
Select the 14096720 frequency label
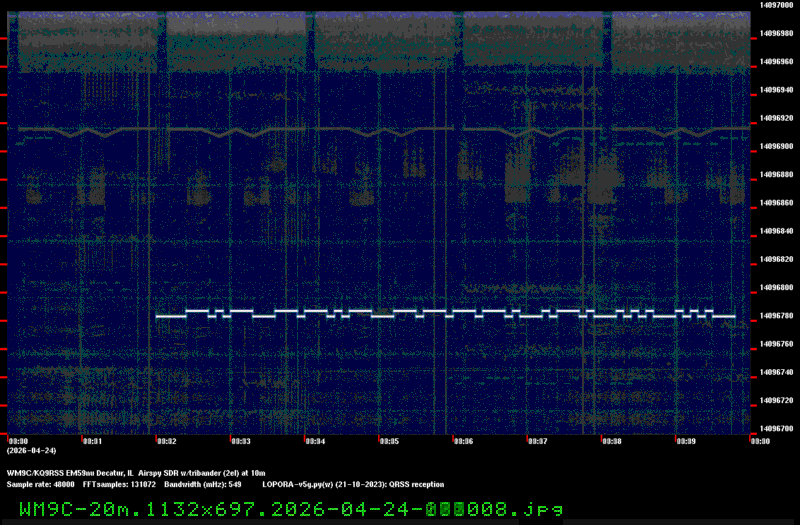click(777, 401)
